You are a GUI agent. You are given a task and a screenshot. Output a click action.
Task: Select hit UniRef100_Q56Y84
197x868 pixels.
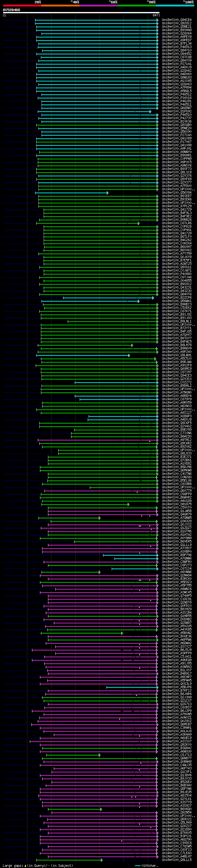point(176,192)
